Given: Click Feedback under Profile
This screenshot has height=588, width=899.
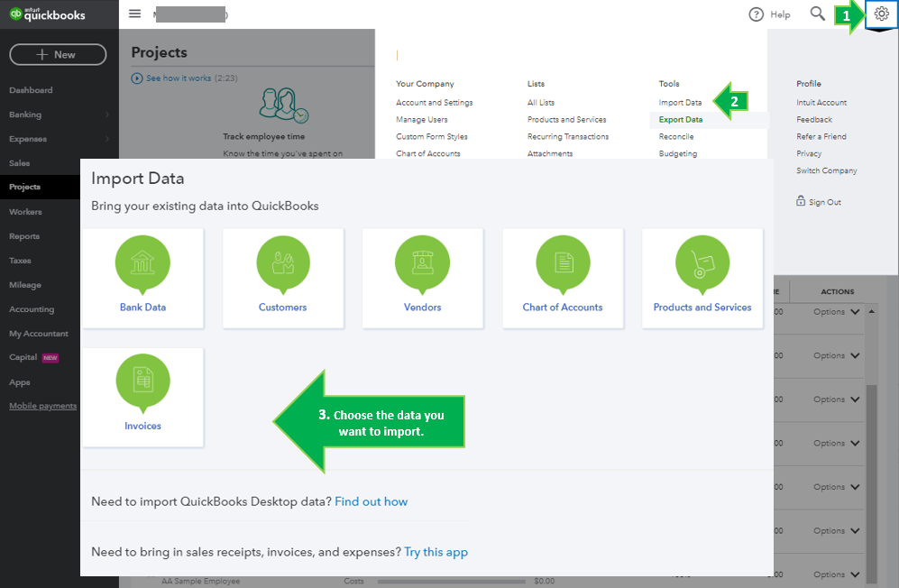Looking at the screenshot, I should pyautogui.click(x=814, y=119).
